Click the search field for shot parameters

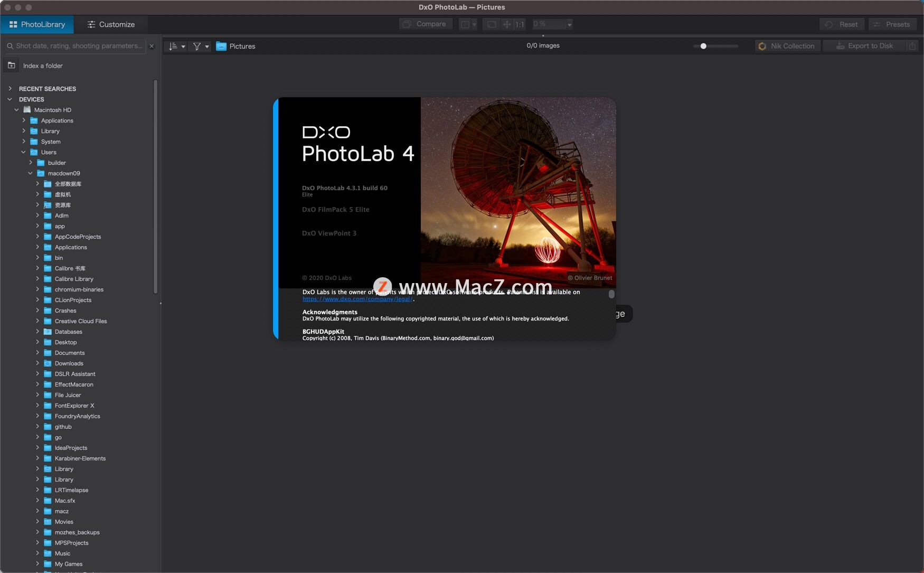point(75,46)
